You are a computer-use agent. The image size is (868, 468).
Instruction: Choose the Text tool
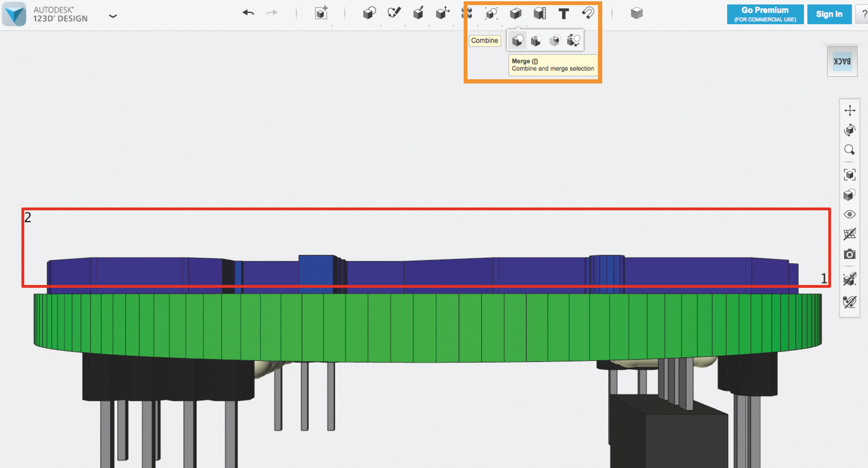563,14
